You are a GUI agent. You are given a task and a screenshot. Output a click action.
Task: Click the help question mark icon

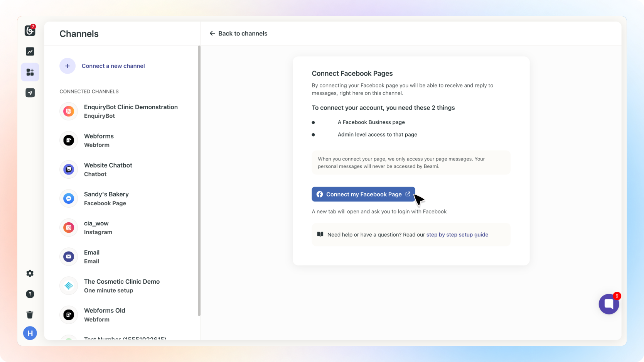[30, 294]
